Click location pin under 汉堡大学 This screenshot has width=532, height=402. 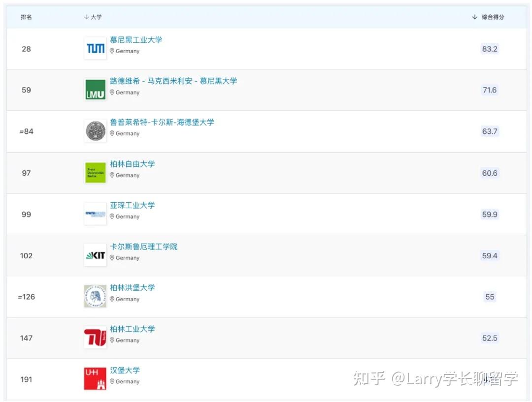[x=112, y=382]
